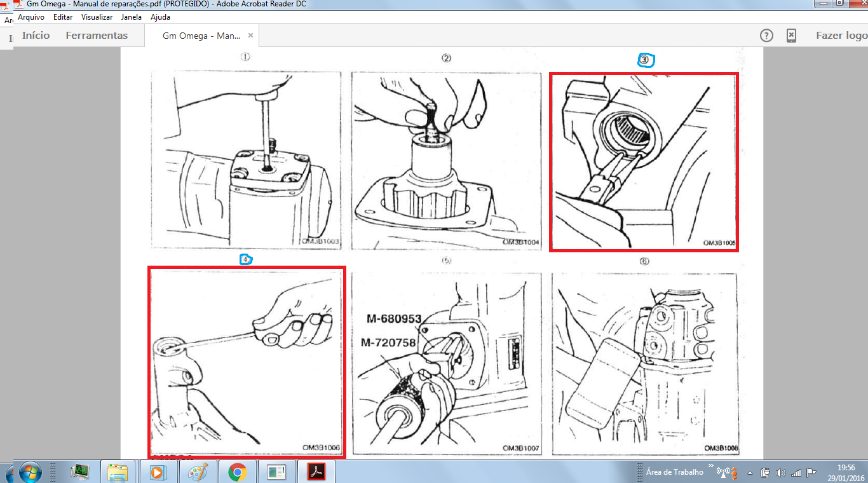868x483 pixels.
Task: Open Windows Explorer folder in taskbar
Action: click(x=118, y=472)
